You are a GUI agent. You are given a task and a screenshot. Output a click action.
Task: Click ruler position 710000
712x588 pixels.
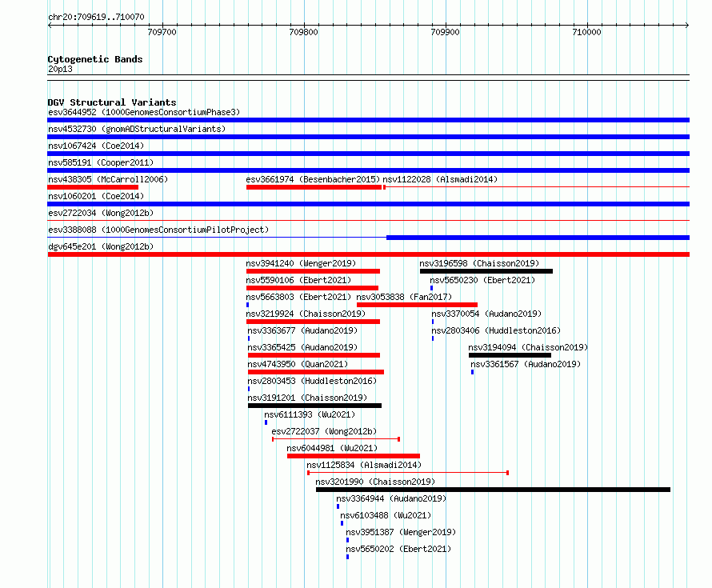coord(586,32)
